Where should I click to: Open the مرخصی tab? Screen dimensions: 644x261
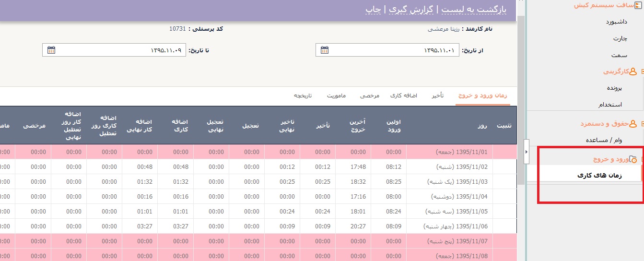tap(370, 95)
